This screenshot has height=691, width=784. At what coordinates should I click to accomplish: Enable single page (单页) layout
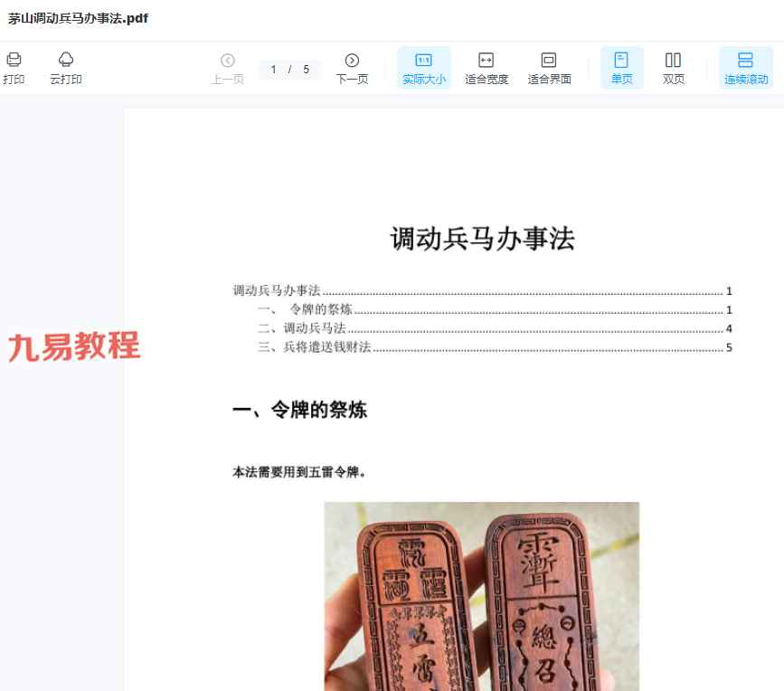pyautogui.click(x=621, y=68)
